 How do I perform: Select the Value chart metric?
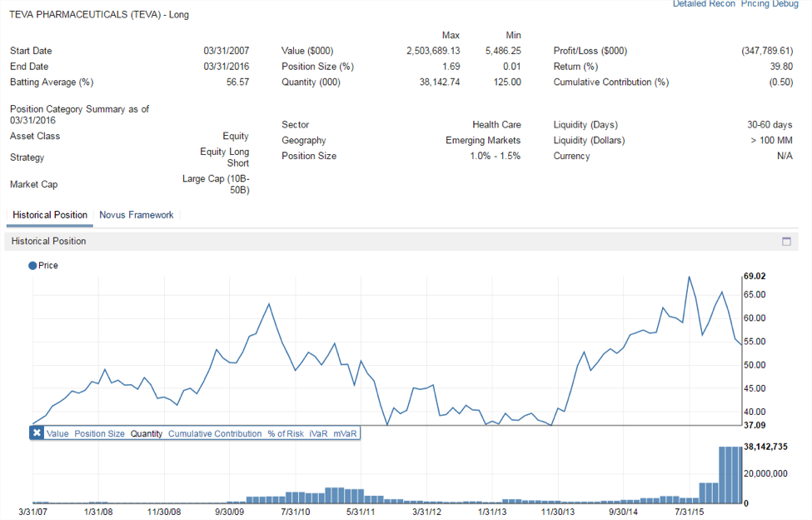pos(57,434)
